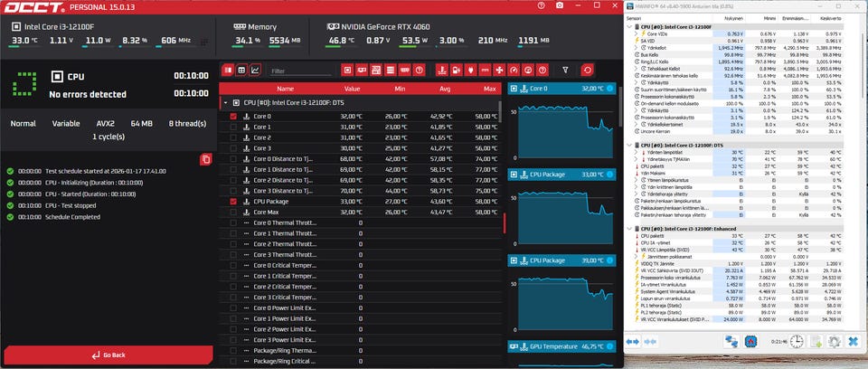Filter sensors by memory module icon
This screenshot has height=369, width=868.
(x=405, y=71)
